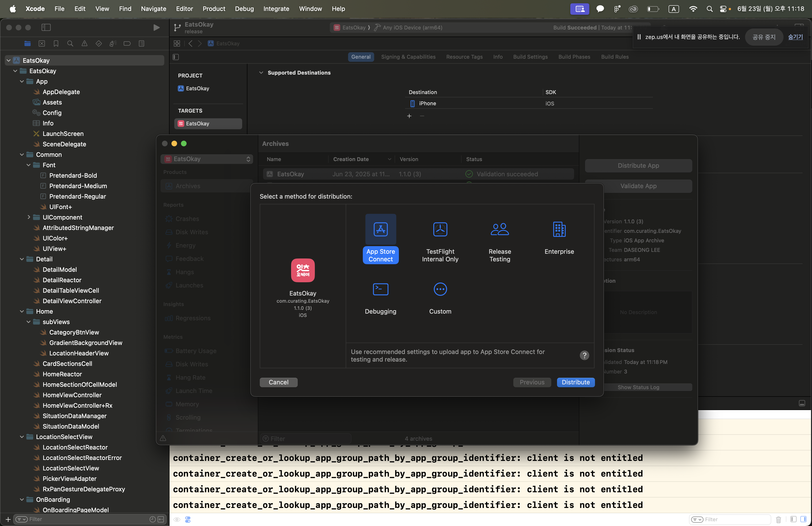Switch to Build Settings tab

(530, 57)
